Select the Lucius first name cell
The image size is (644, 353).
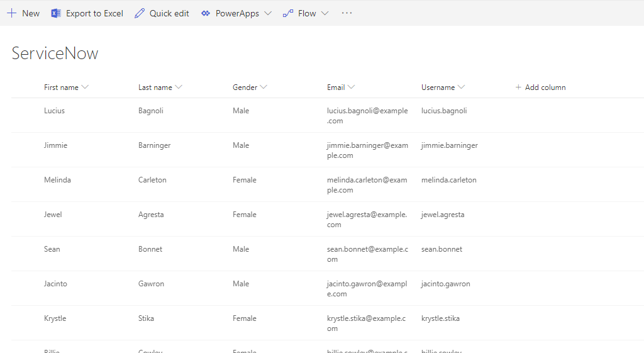54,111
